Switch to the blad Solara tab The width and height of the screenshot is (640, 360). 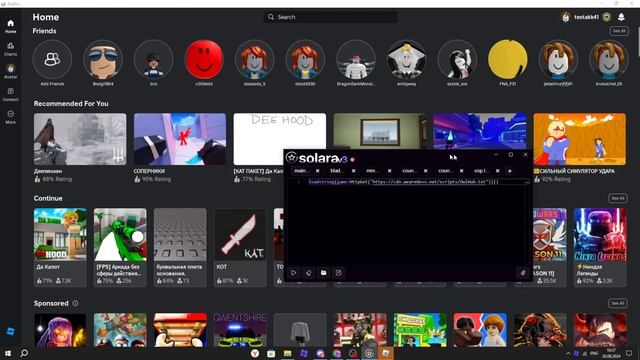pos(336,171)
